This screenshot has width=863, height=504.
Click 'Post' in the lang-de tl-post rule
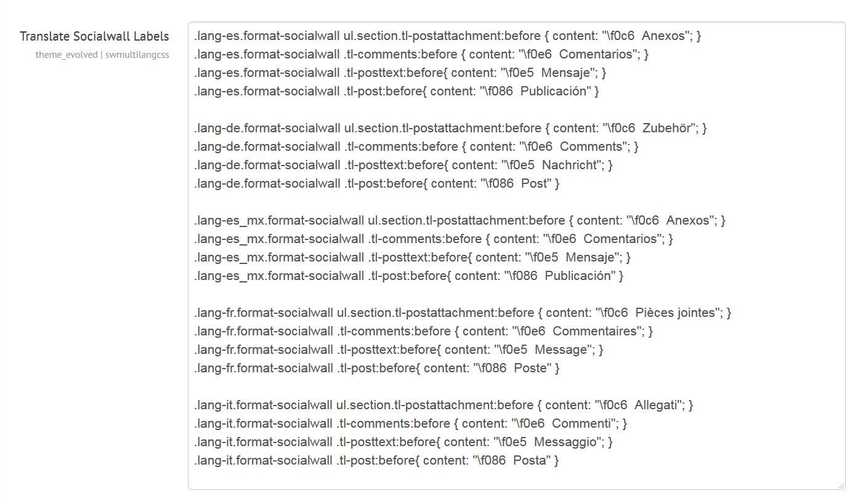tap(534, 183)
